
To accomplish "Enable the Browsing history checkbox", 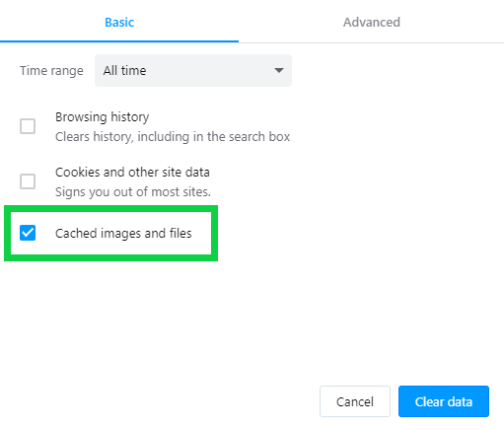I will point(28,126).
